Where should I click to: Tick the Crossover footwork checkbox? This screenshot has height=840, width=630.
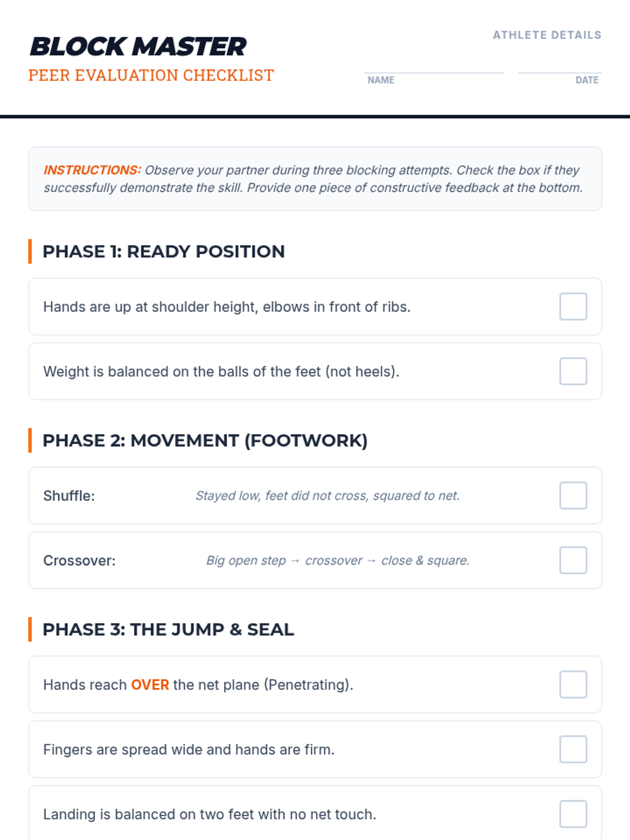click(x=573, y=560)
